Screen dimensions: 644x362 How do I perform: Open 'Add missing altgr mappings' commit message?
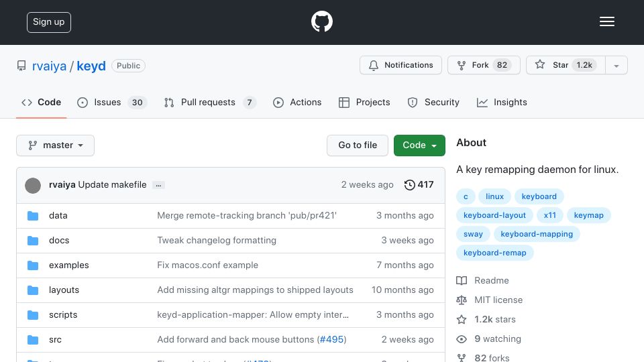(255, 290)
